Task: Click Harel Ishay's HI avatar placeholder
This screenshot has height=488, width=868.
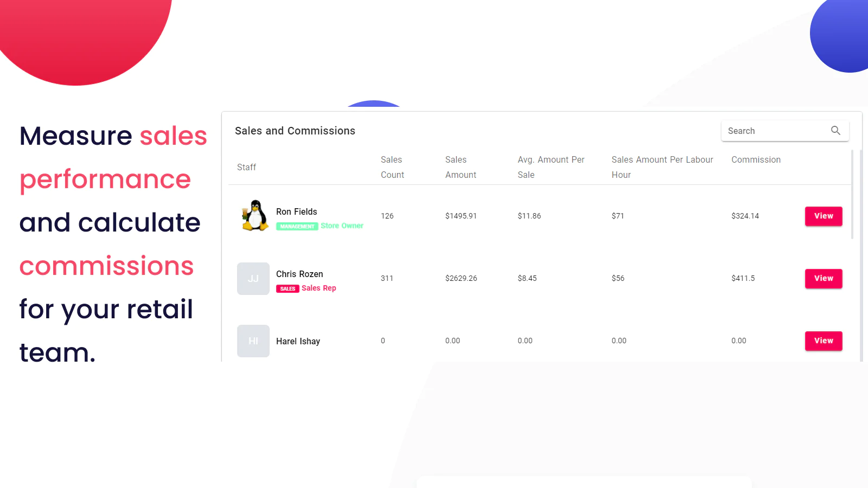Action: point(253,341)
